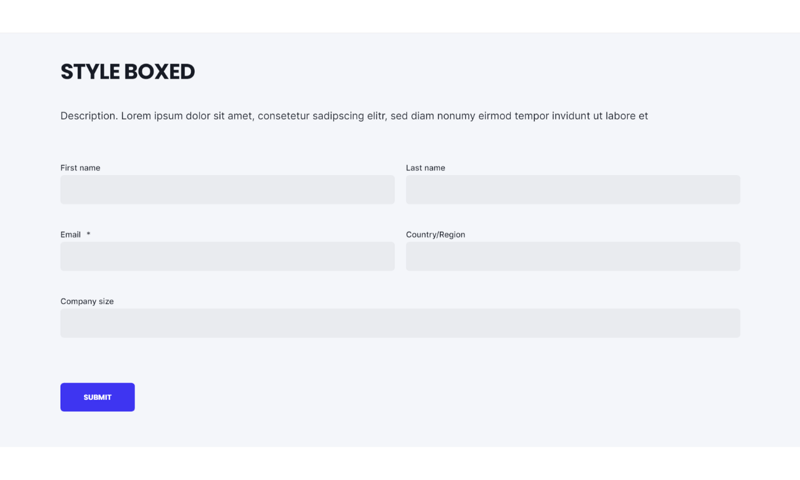Focus the Last name text box
The height and width of the screenshot is (480, 800).
point(573,190)
